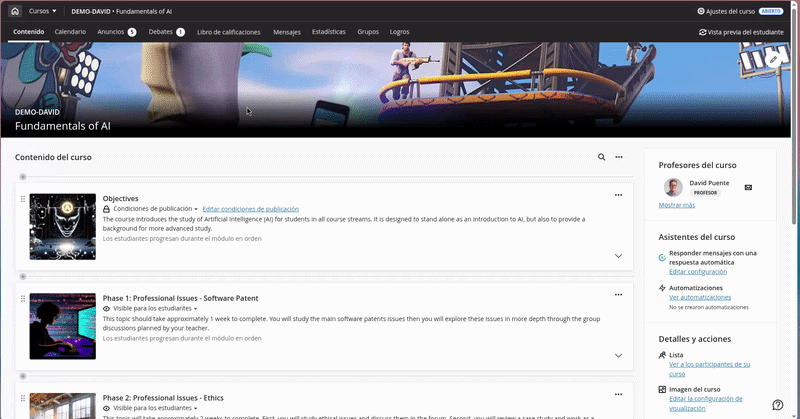
Task: Click Vista previa del estudiante
Action: tap(741, 32)
